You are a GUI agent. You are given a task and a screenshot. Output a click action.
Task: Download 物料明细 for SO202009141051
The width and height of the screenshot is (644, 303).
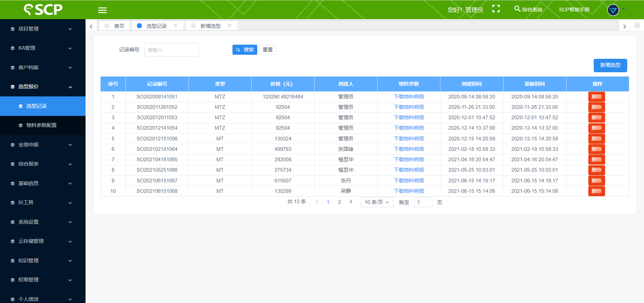tap(409, 97)
